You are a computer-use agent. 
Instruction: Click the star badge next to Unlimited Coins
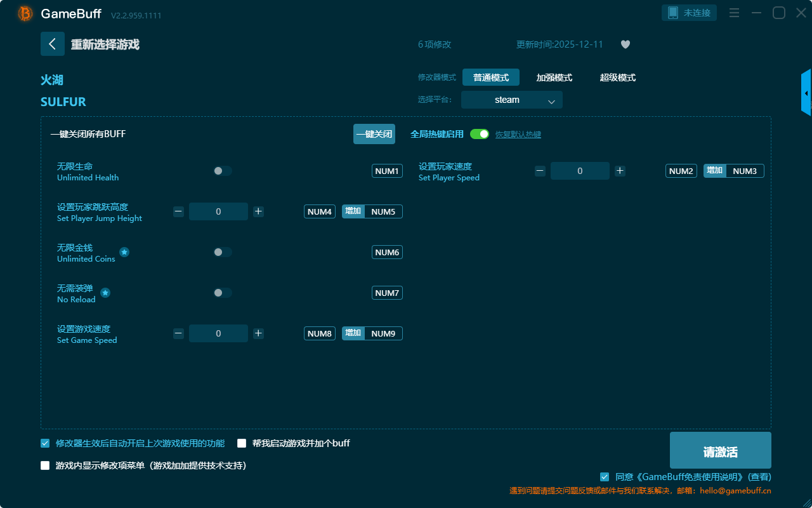point(124,252)
